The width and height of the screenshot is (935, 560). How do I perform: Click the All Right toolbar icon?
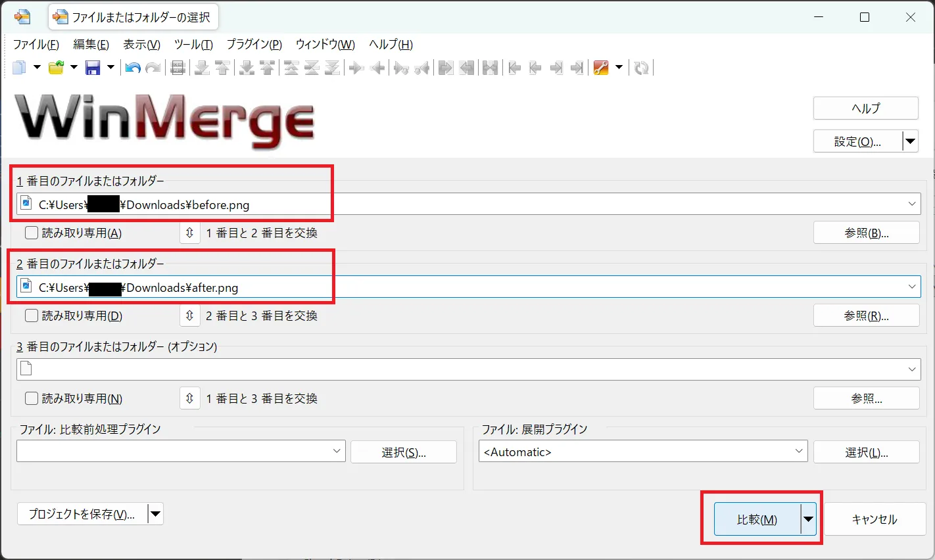446,67
